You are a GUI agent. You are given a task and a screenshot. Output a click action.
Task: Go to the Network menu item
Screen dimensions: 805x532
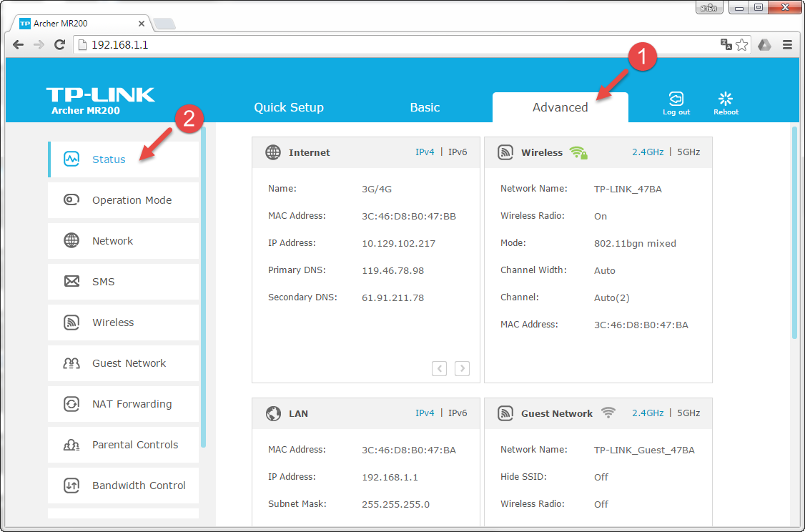click(123, 240)
